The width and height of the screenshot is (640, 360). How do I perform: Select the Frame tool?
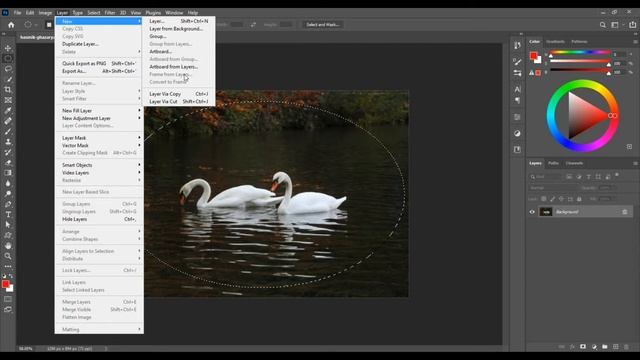8,100
